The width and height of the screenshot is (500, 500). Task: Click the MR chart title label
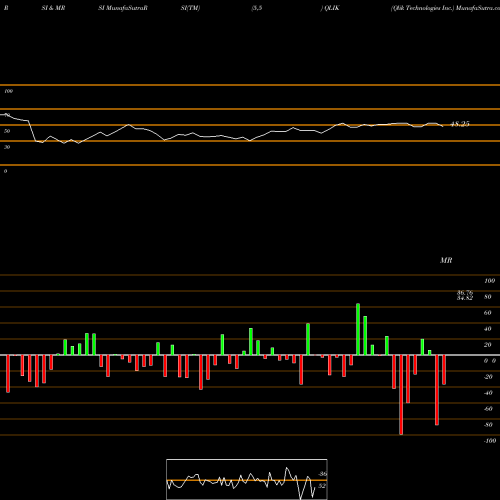pyautogui.click(x=446, y=260)
